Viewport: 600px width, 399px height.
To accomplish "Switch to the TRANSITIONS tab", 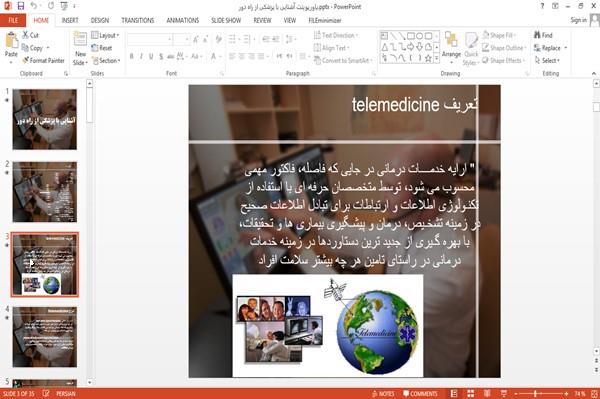I will 138,20.
